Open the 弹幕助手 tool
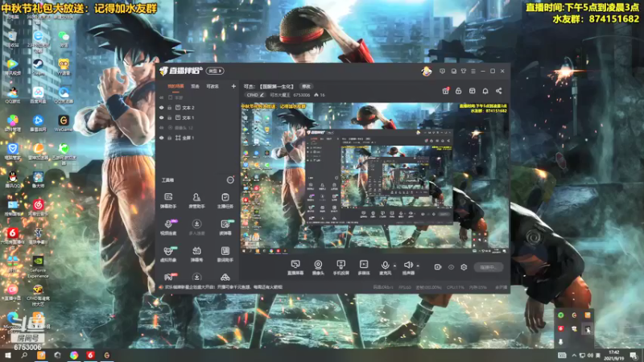 pos(168,200)
